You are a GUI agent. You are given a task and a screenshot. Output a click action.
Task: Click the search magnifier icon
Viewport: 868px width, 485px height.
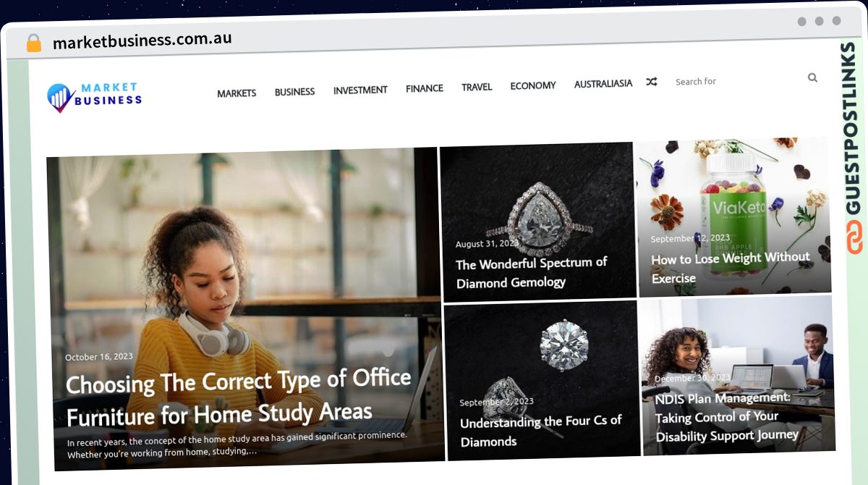812,77
